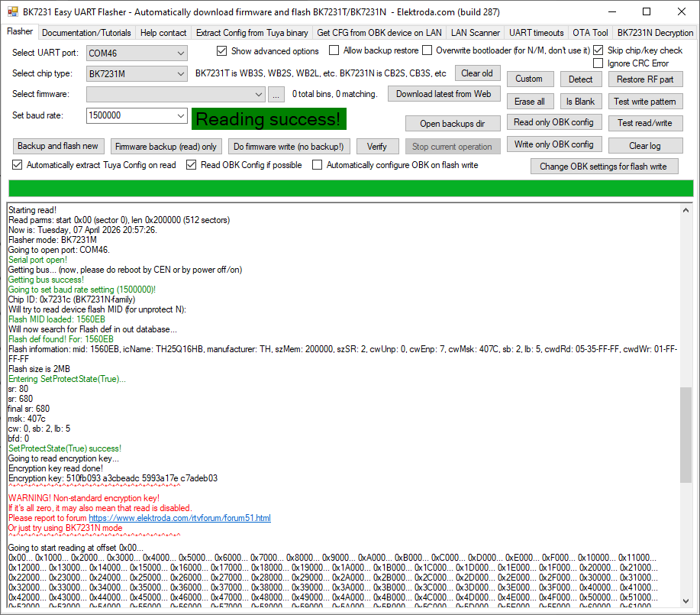Image resolution: width=700 pixels, height=615 pixels.
Task: Click the green progress bar
Action: tap(351, 188)
